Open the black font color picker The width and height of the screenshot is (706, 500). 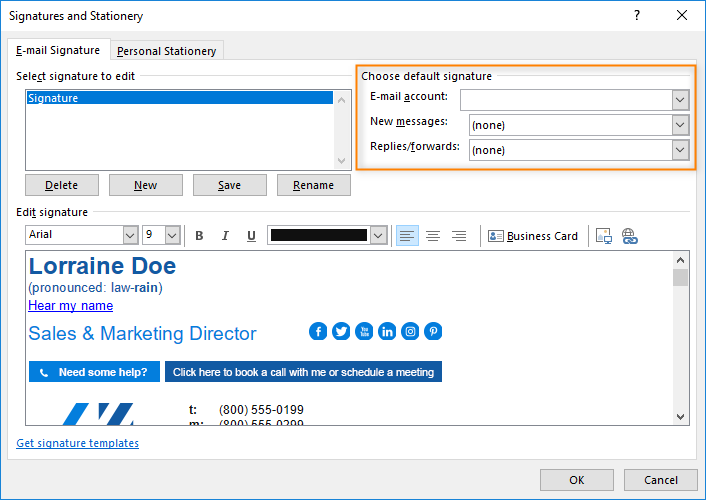click(377, 235)
